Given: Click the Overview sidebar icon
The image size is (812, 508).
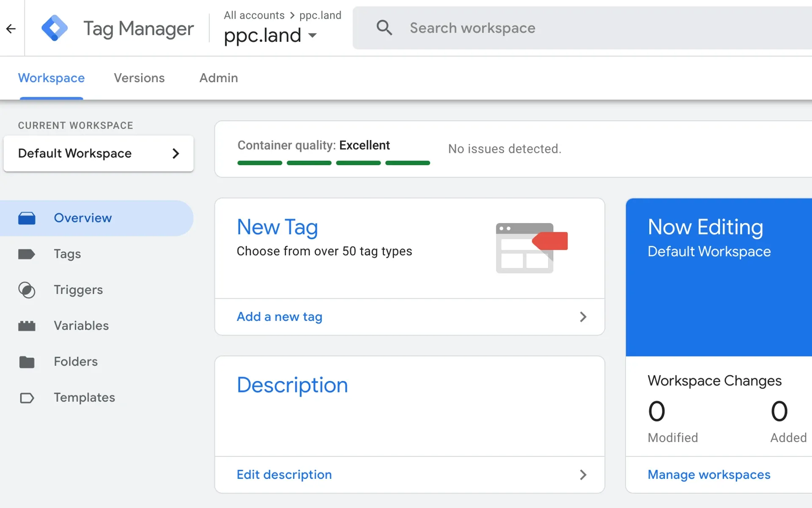Looking at the screenshot, I should coord(27,218).
